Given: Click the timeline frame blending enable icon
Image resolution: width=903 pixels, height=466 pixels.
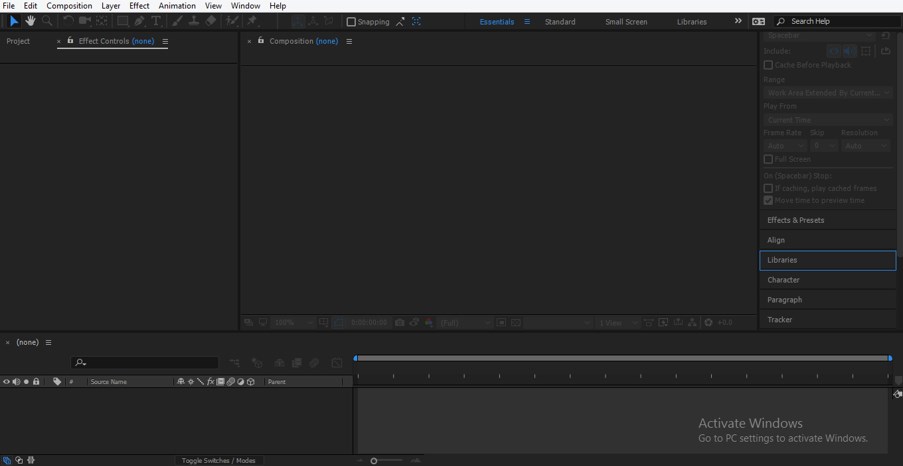Looking at the screenshot, I should (297, 363).
